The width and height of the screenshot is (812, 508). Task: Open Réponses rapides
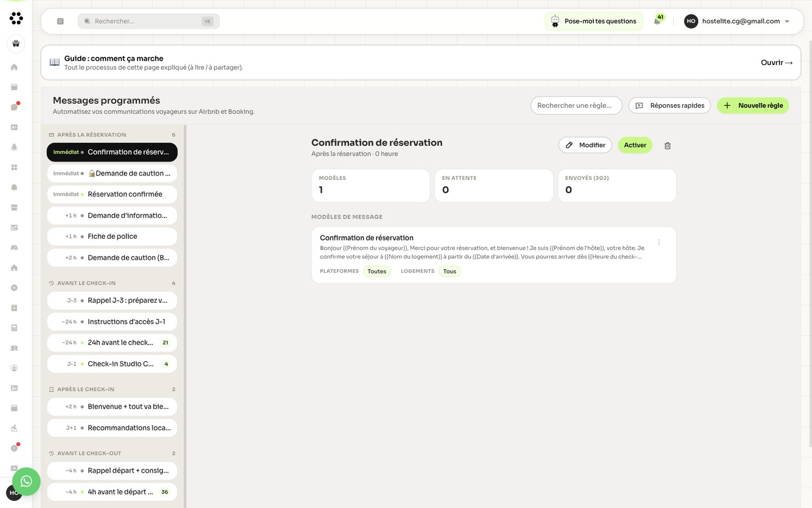click(670, 106)
